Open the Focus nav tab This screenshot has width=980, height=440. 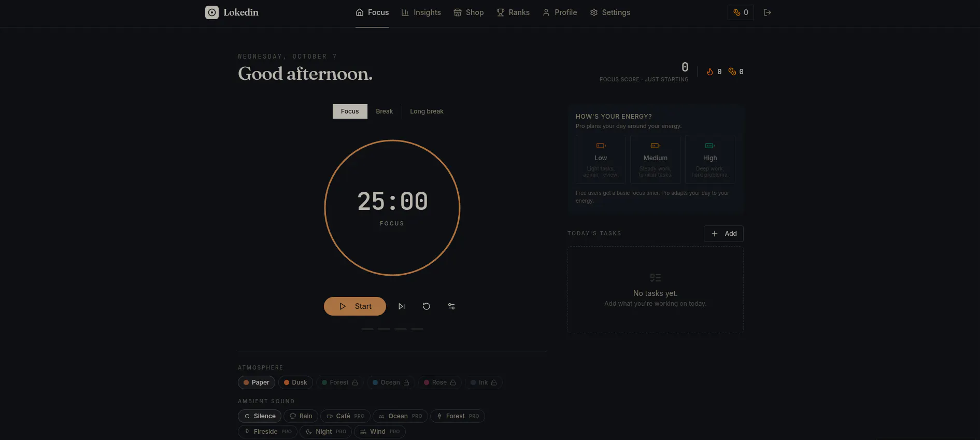(x=372, y=12)
